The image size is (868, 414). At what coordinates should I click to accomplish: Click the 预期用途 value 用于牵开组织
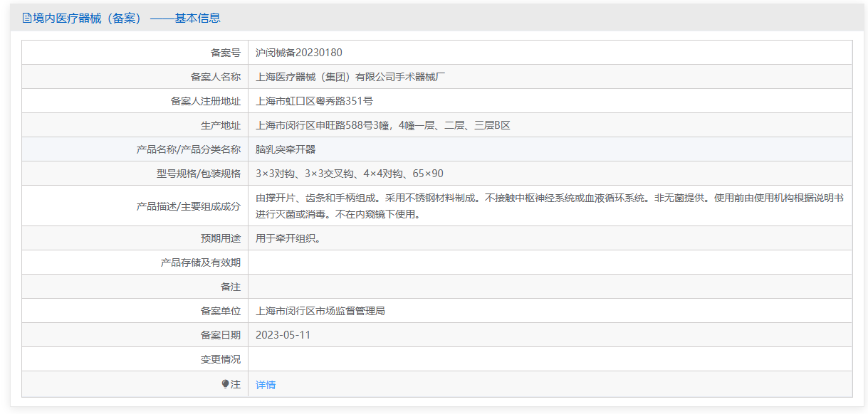click(x=288, y=238)
